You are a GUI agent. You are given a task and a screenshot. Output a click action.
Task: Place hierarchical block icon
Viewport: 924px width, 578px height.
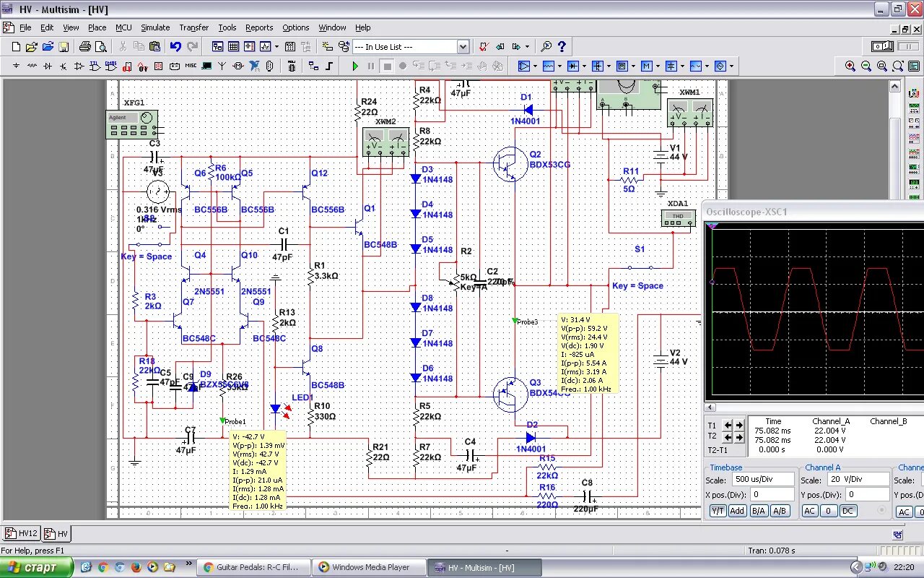coord(313,66)
